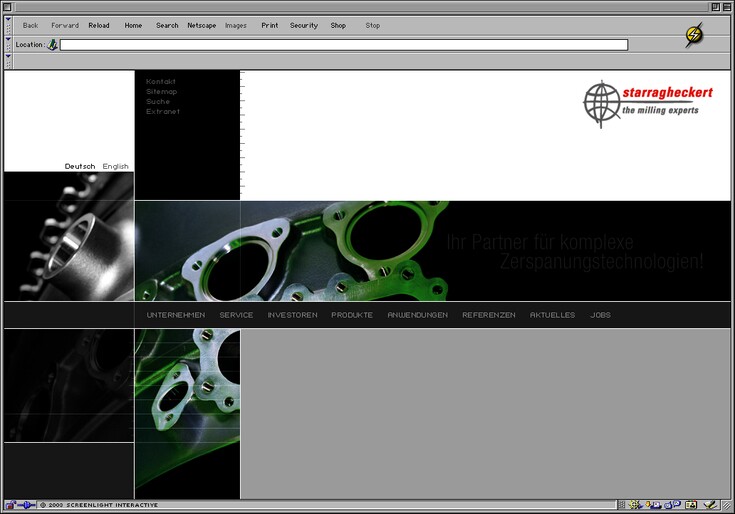Open the Newsgroups speech bubble icon

click(672, 505)
